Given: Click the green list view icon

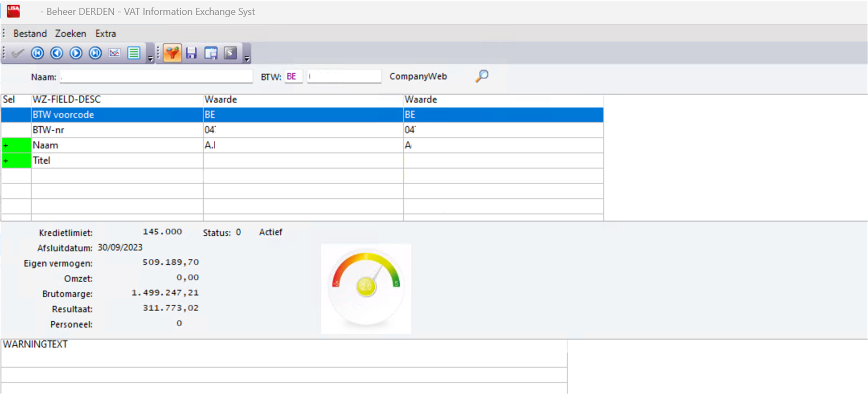Looking at the screenshot, I should [134, 53].
